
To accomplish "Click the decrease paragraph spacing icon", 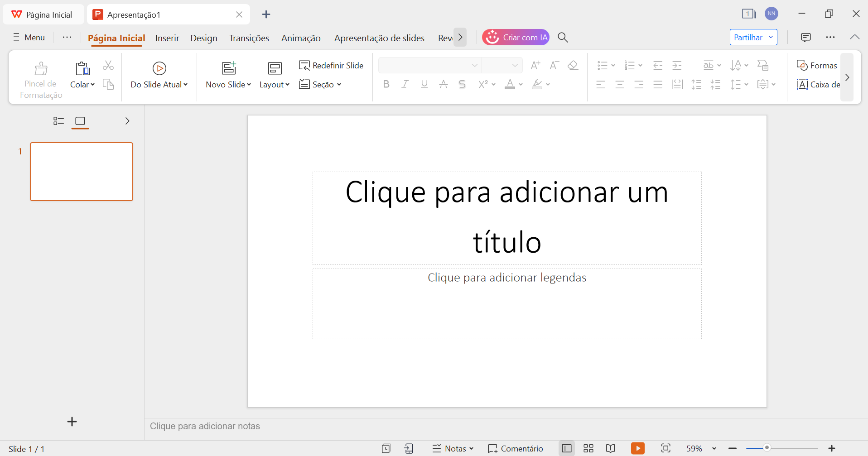I will tap(715, 84).
